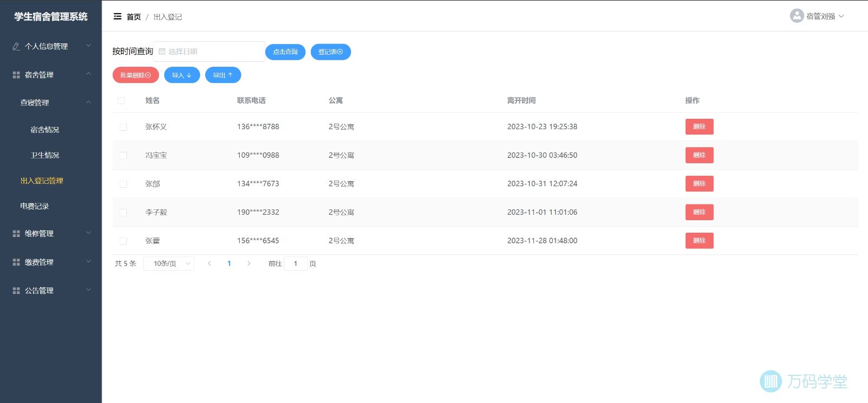Click the 选择日期 date input field
Image resolution: width=868 pixels, height=403 pixels.
pos(209,52)
